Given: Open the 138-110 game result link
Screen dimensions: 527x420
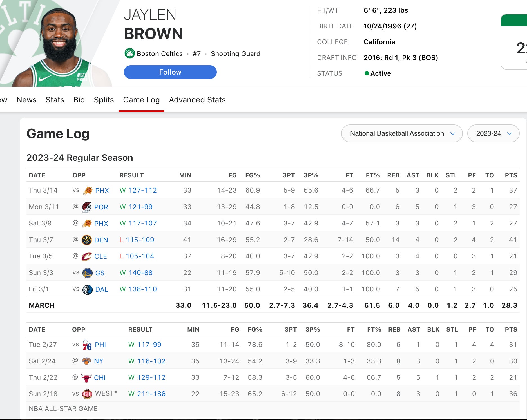Looking at the screenshot, I should (142, 289).
